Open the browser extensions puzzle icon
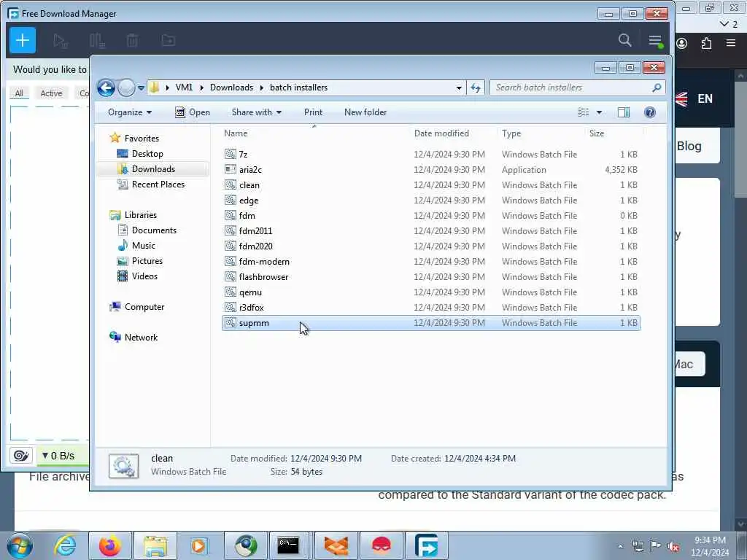747x560 pixels. click(x=706, y=43)
